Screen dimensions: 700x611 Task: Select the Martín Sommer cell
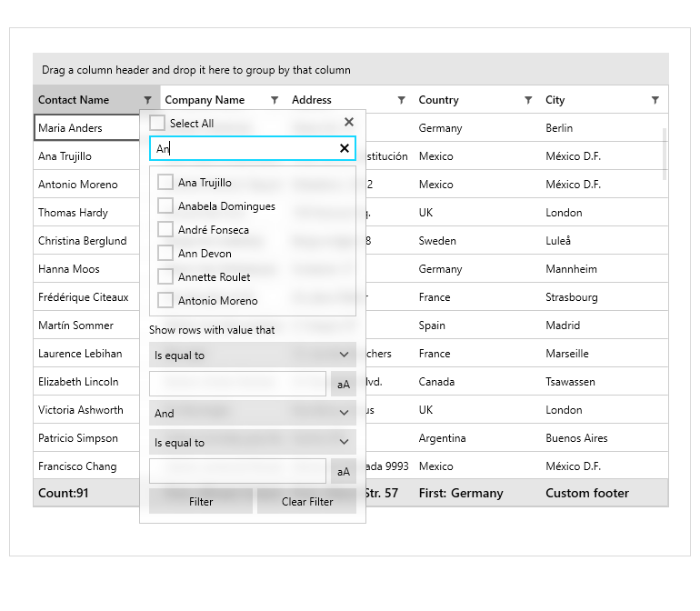[87, 325]
